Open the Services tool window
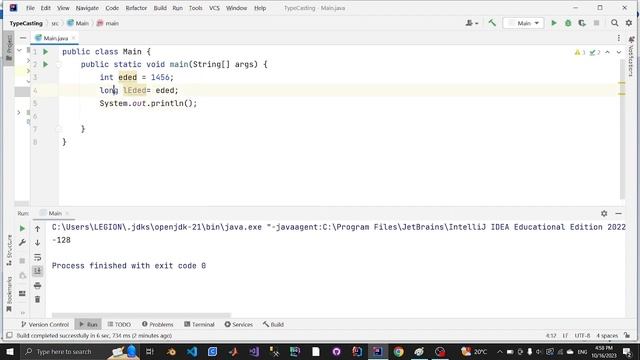 click(239, 324)
